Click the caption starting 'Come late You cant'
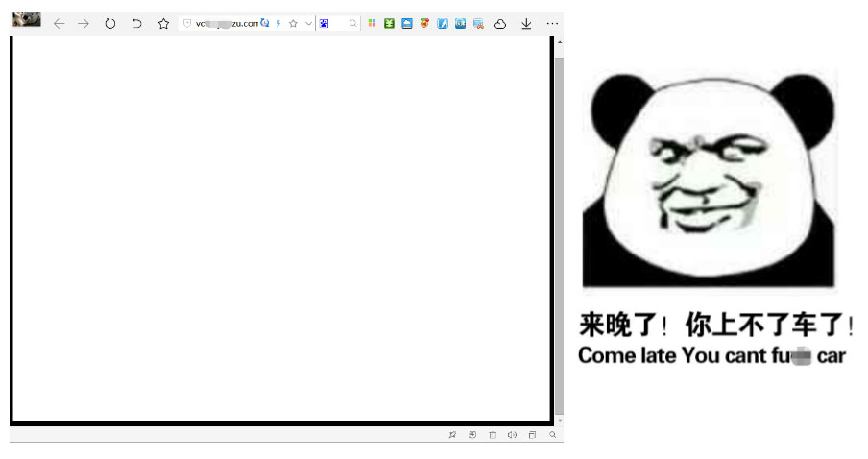The height and width of the screenshot is (459, 868). [x=711, y=355]
